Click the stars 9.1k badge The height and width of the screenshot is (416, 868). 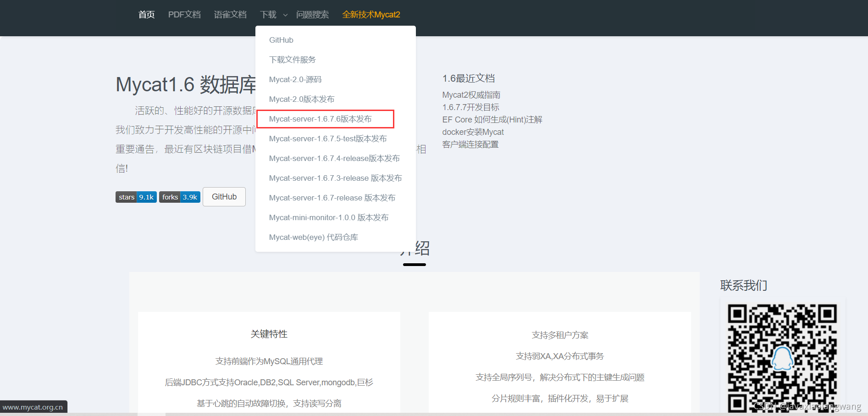136,197
